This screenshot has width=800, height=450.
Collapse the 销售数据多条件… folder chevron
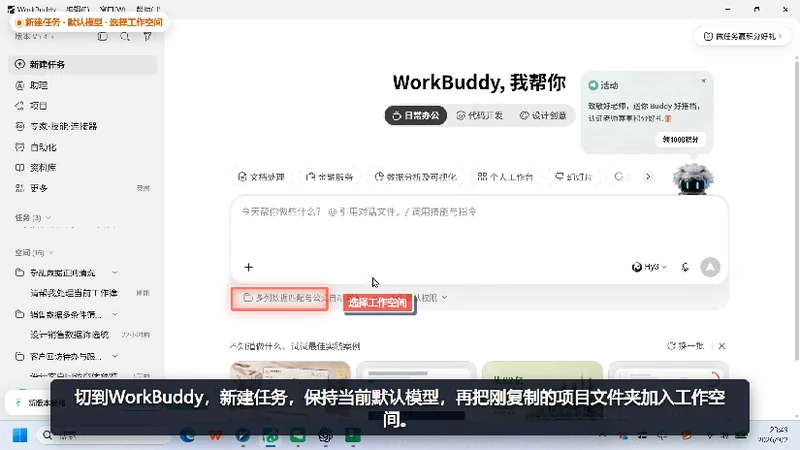pos(115,314)
